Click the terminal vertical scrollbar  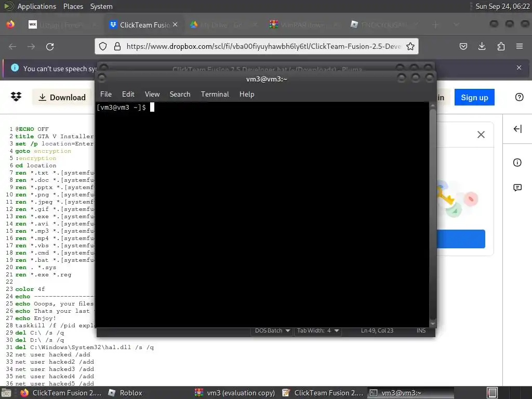coord(433,215)
